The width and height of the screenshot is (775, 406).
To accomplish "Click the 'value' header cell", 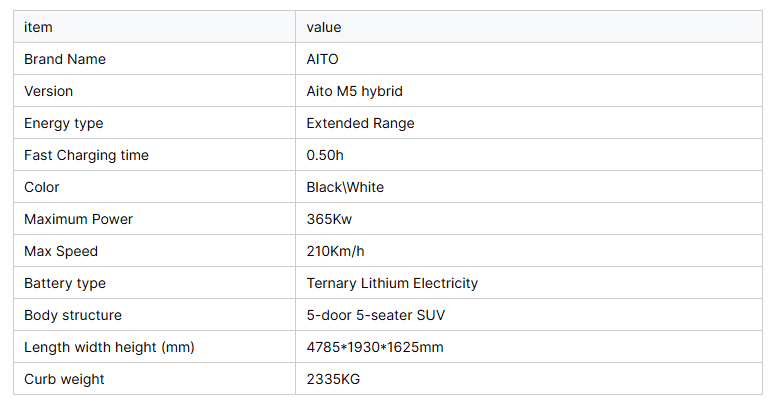I will (324, 27).
